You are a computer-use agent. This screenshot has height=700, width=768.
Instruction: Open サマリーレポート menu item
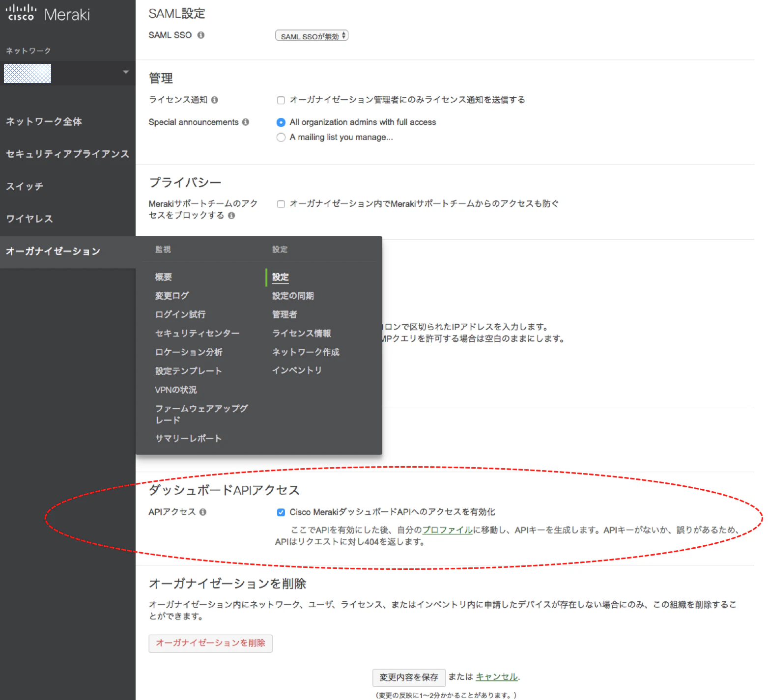coord(189,438)
